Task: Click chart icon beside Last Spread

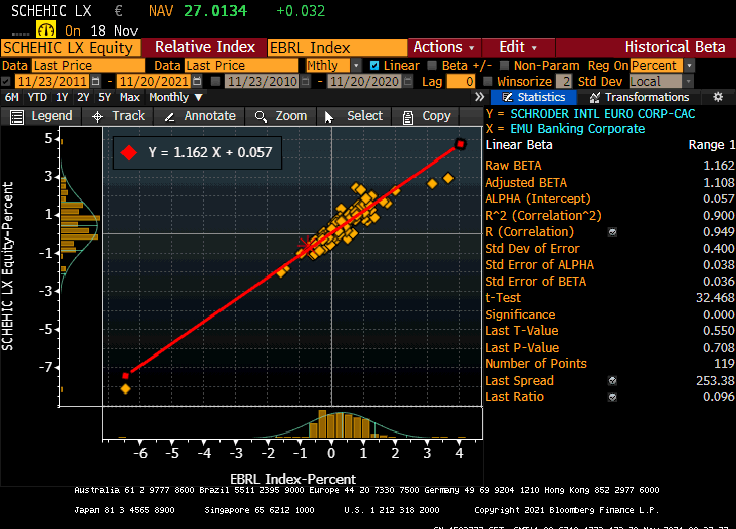Action: tap(612, 381)
